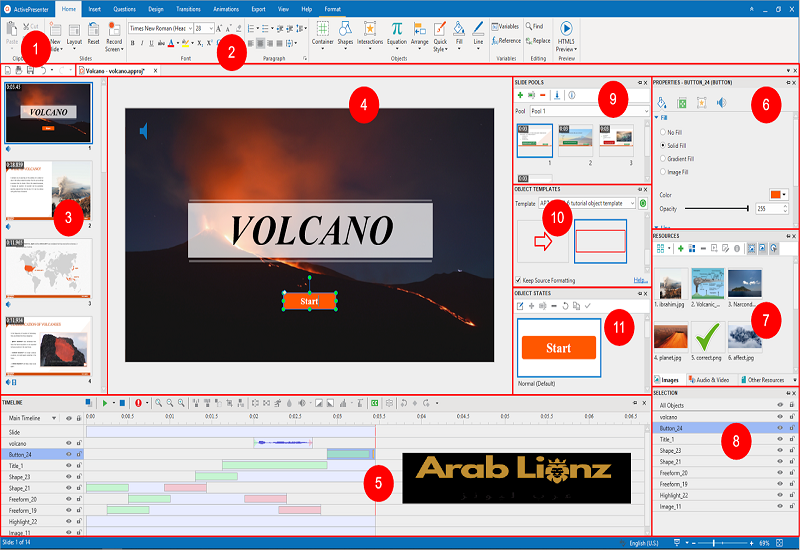Open the Audio tab in Properties pane
Image resolution: width=800 pixels, height=550 pixels.
(721, 103)
